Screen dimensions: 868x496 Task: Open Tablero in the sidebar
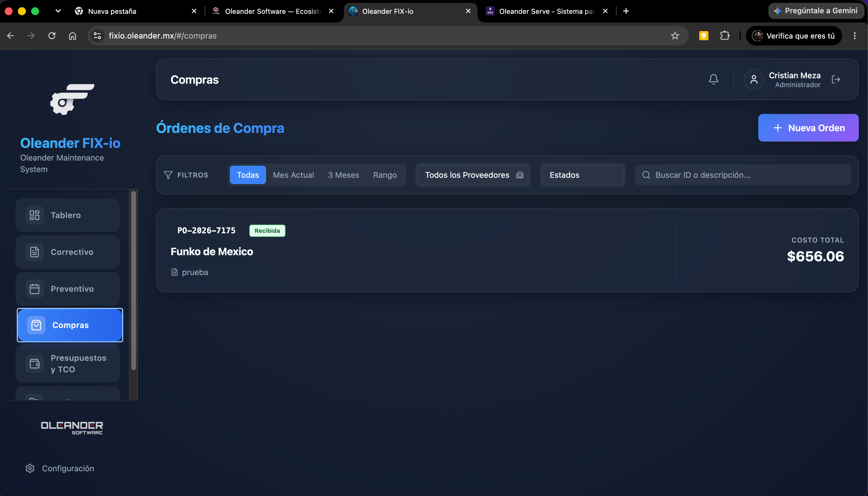(x=67, y=215)
